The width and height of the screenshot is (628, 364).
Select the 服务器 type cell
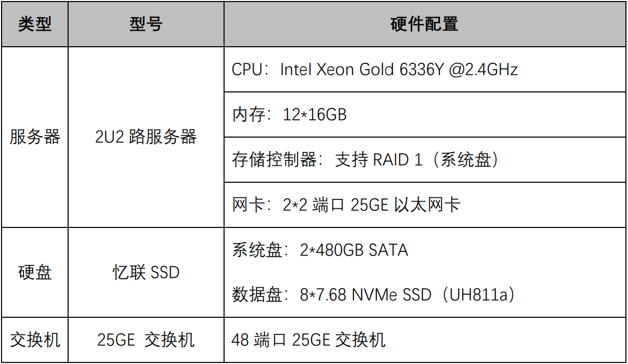click(x=35, y=137)
